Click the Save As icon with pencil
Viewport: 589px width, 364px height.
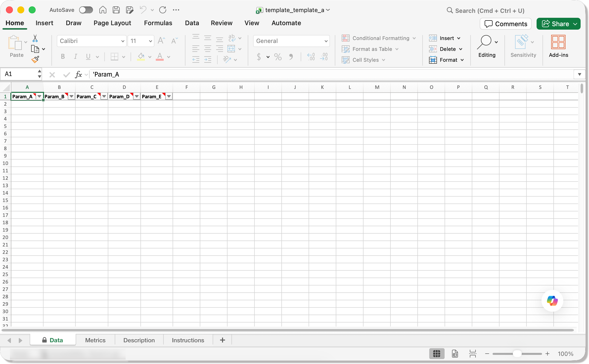[130, 10]
